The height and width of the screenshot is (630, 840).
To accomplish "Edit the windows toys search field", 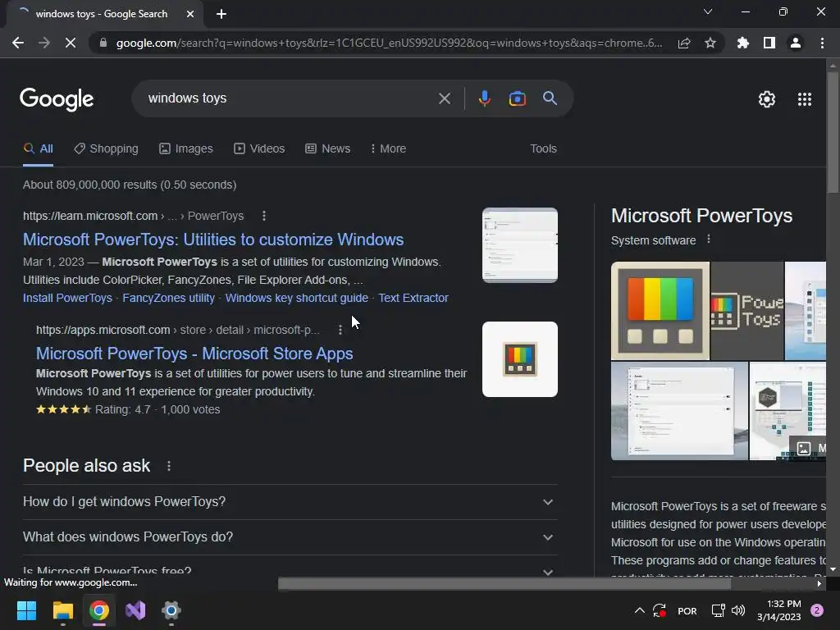I will [x=290, y=98].
